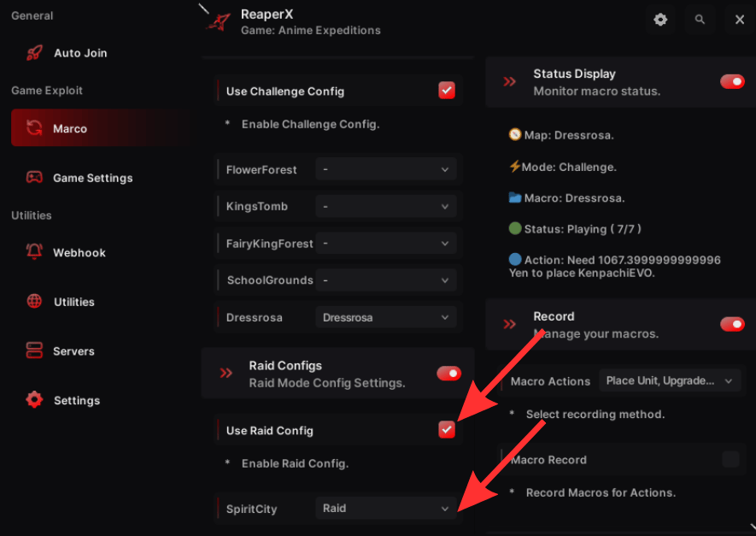Click the 'Enable Challenge Config.' hint text

310,124
